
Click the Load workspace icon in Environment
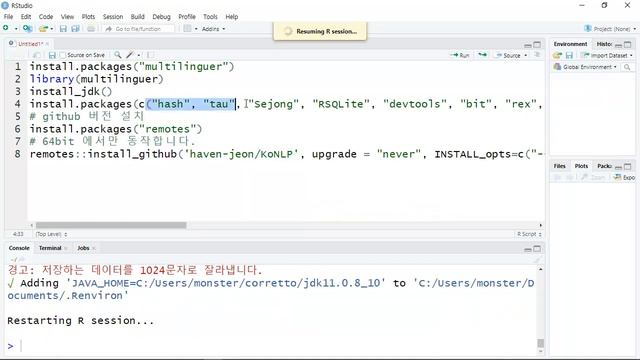pos(557,55)
